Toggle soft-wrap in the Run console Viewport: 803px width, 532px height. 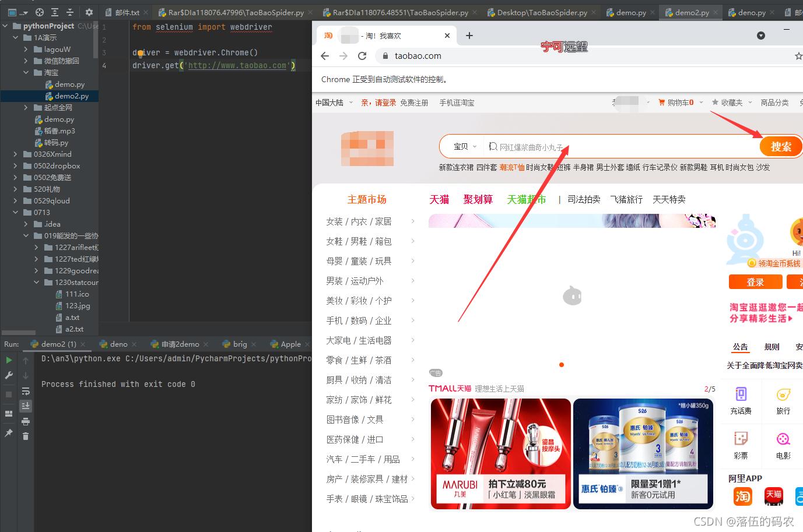25,390
